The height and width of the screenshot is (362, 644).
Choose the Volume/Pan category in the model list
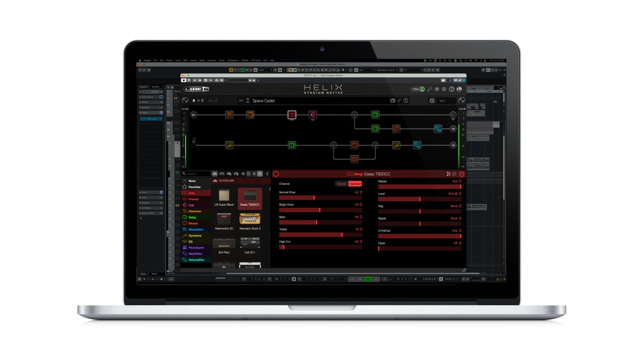click(196, 260)
